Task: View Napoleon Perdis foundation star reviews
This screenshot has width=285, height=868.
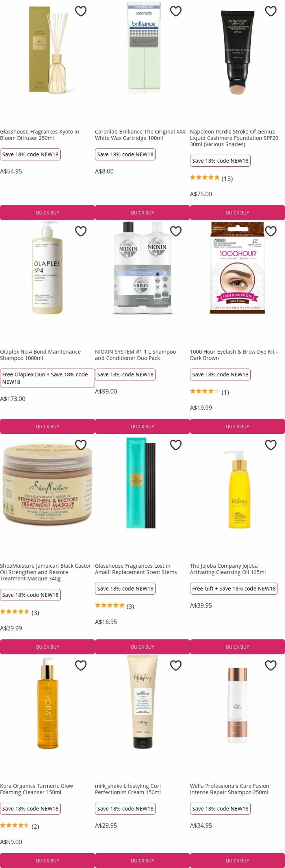Action: (x=211, y=178)
